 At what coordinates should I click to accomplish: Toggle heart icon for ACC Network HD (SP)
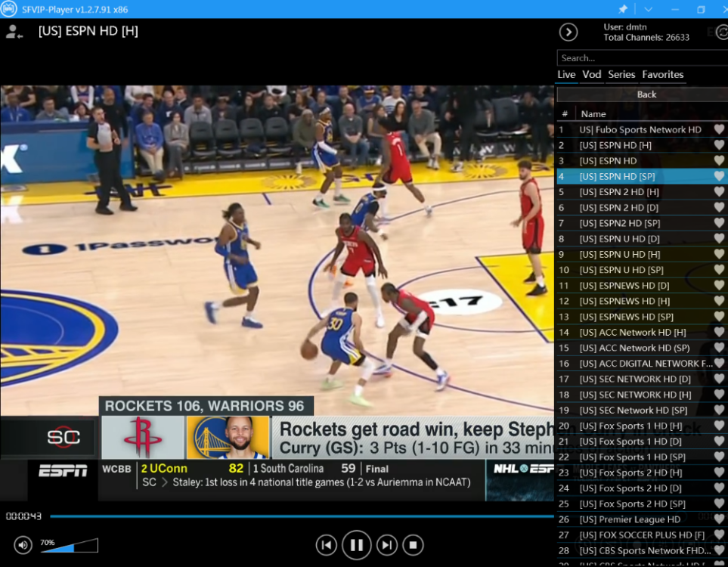click(x=719, y=348)
